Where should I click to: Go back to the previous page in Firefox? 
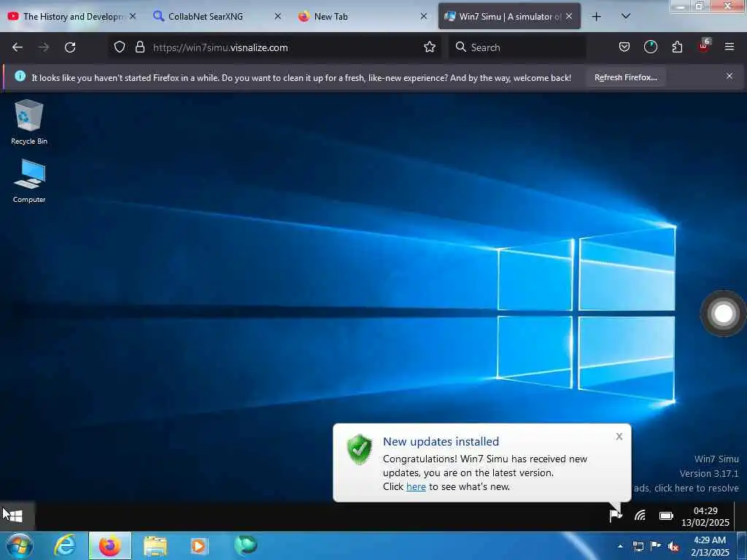pyautogui.click(x=18, y=47)
